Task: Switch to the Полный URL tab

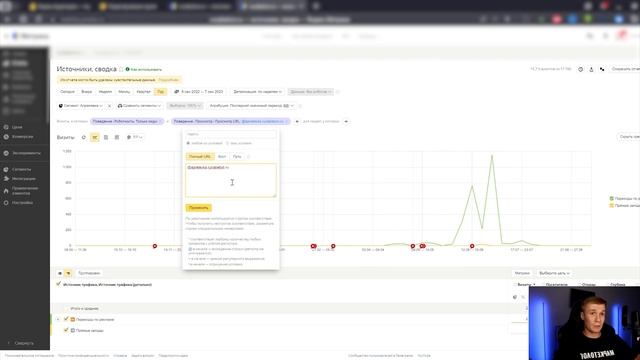Action: [200, 157]
